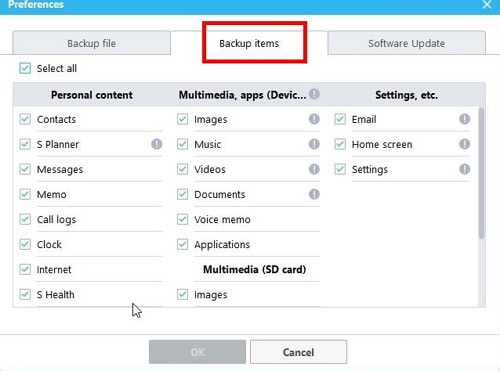Uncheck the S Planner checkbox
This screenshot has height=371, width=500.
pyautogui.click(x=25, y=144)
